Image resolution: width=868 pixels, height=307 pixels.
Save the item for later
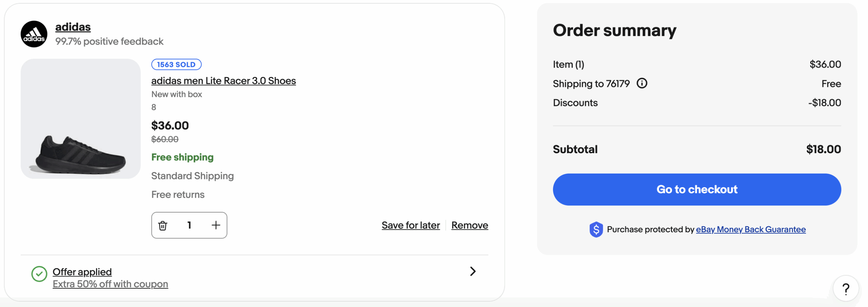tap(411, 225)
